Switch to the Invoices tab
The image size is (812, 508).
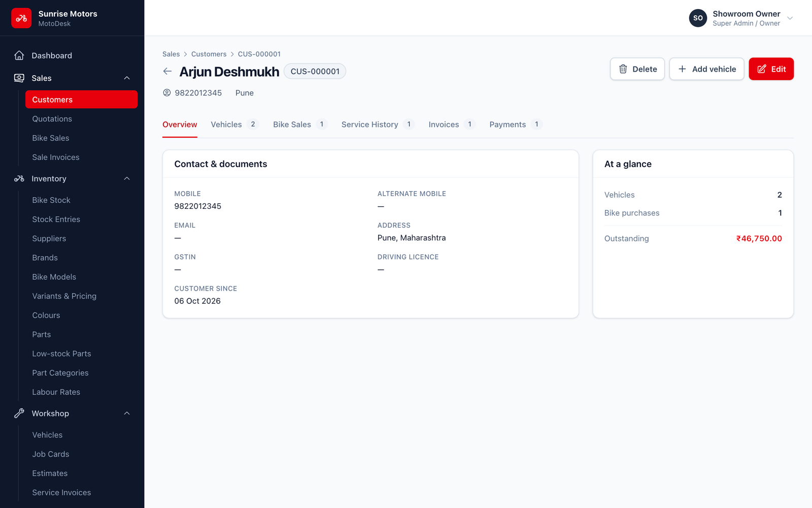click(x=452, y=124)
